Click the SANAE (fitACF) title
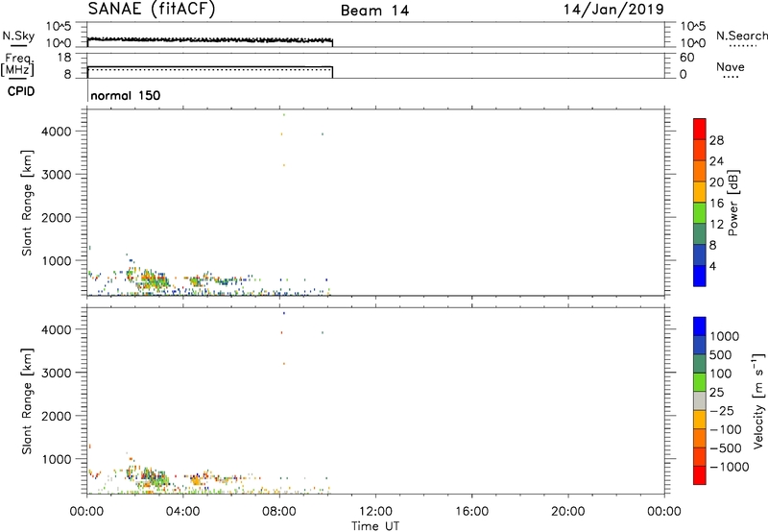The width and height of the screenshot is (768, 532). tap(152, 9)
